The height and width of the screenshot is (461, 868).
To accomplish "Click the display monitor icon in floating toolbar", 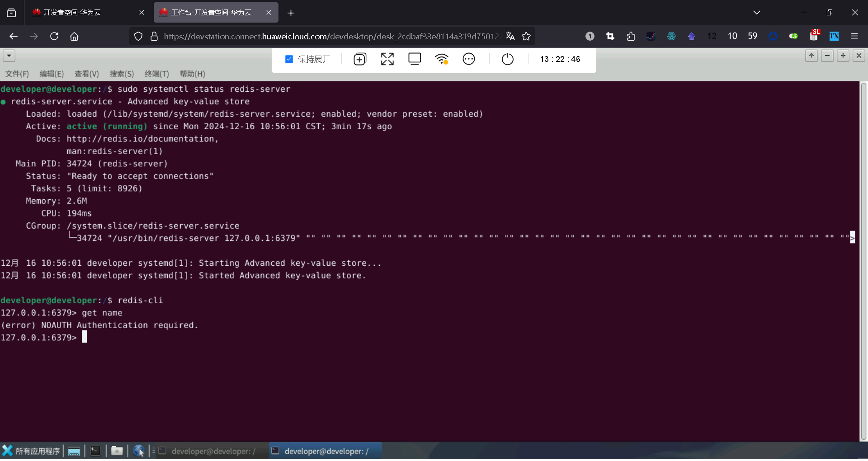I will coord(415,59).
